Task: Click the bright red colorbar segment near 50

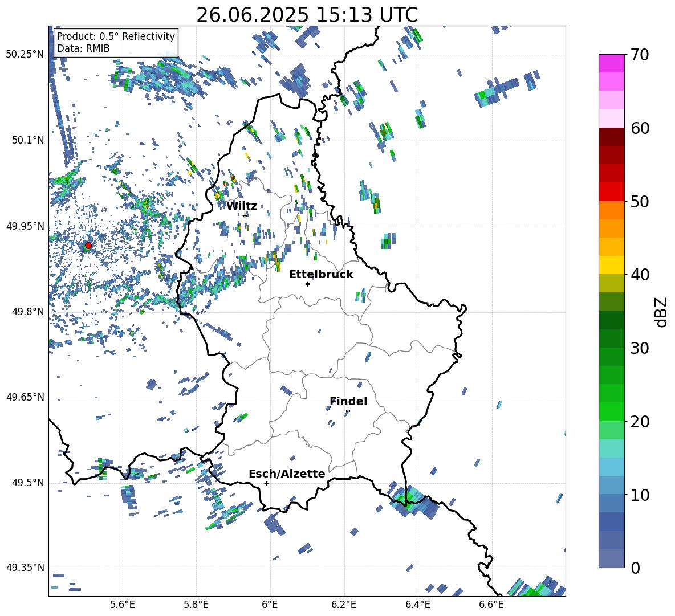Action: [x=611, y=192]
